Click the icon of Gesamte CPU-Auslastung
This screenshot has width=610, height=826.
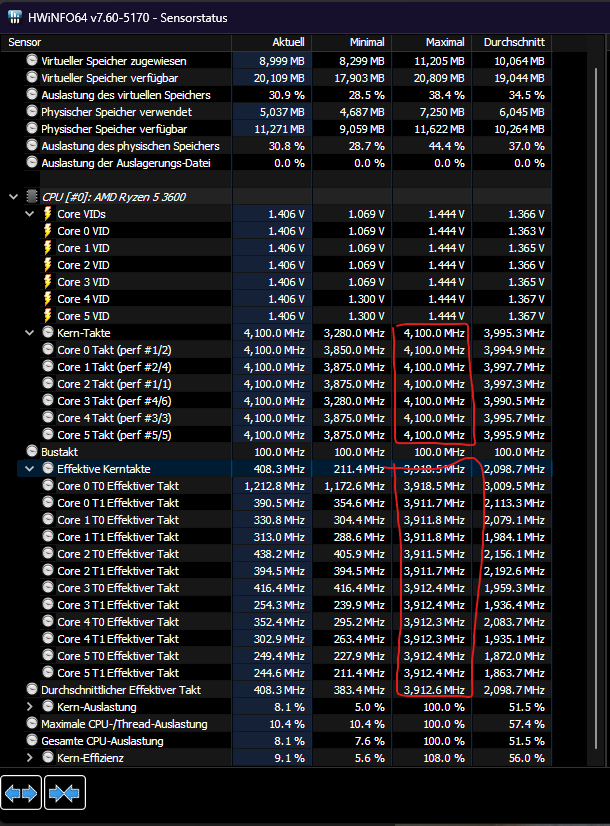tap(32, 740)
